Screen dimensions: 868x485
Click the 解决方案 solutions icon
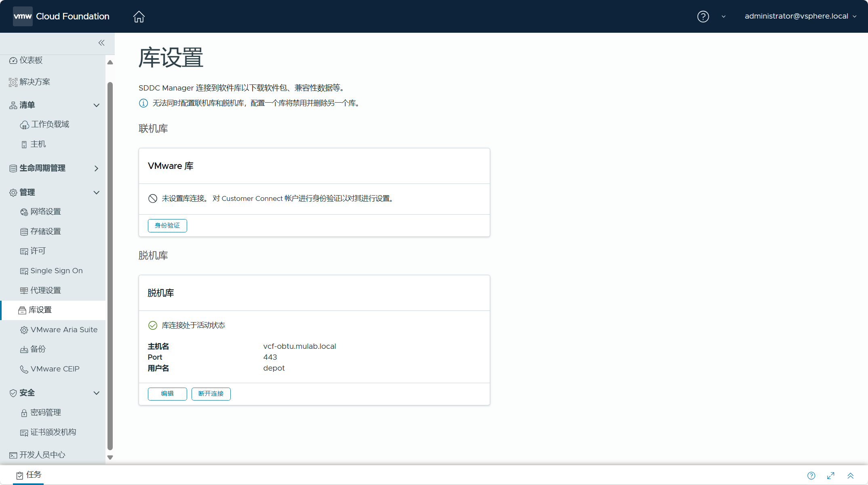coord(13,82)
